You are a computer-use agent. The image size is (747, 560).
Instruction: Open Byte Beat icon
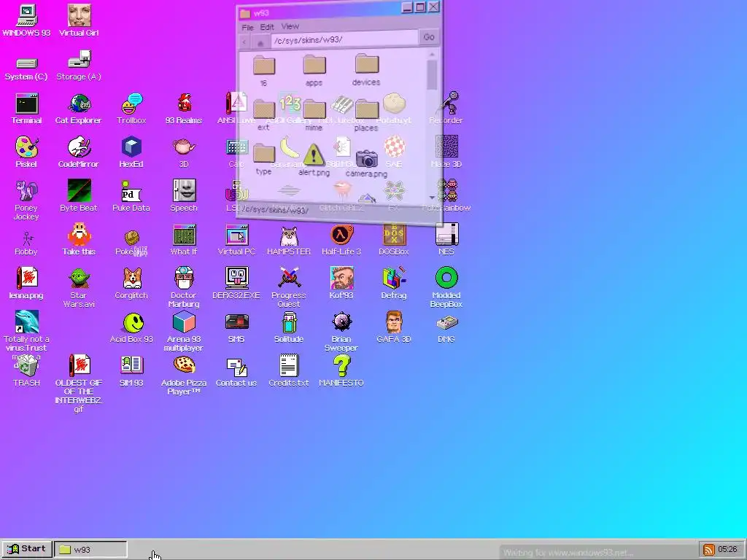coord(79,196)
